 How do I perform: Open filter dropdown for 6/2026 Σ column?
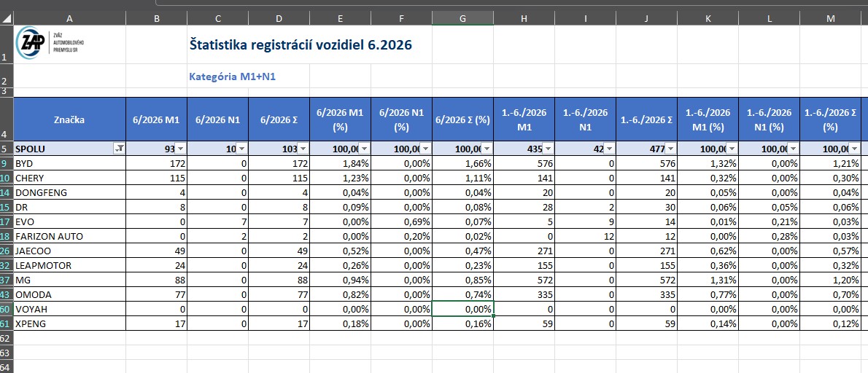pyautogui.click(x=303, y=149)
